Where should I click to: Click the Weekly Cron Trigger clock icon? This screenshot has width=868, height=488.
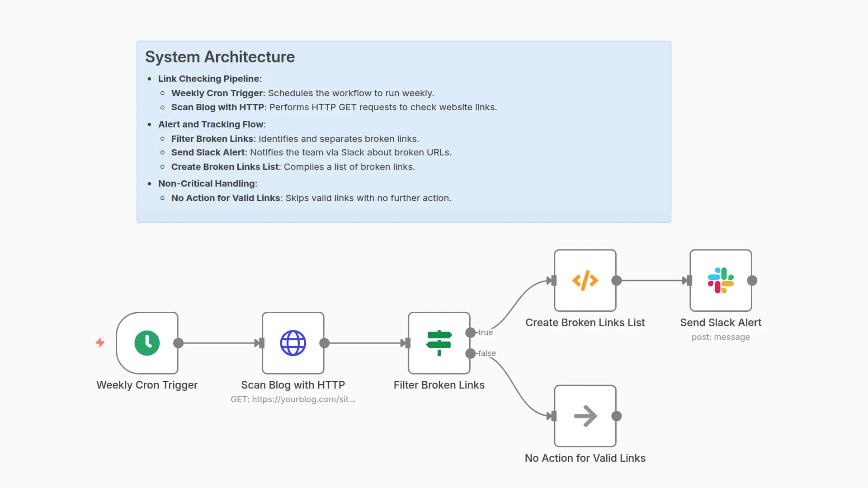coord(147,343)
